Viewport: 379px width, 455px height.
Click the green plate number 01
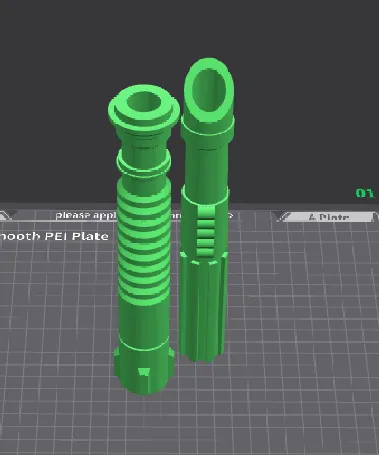364,193
